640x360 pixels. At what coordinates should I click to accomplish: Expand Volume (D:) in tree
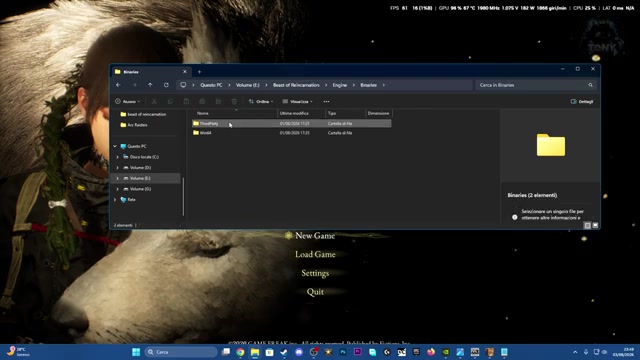tap(118, 167)
